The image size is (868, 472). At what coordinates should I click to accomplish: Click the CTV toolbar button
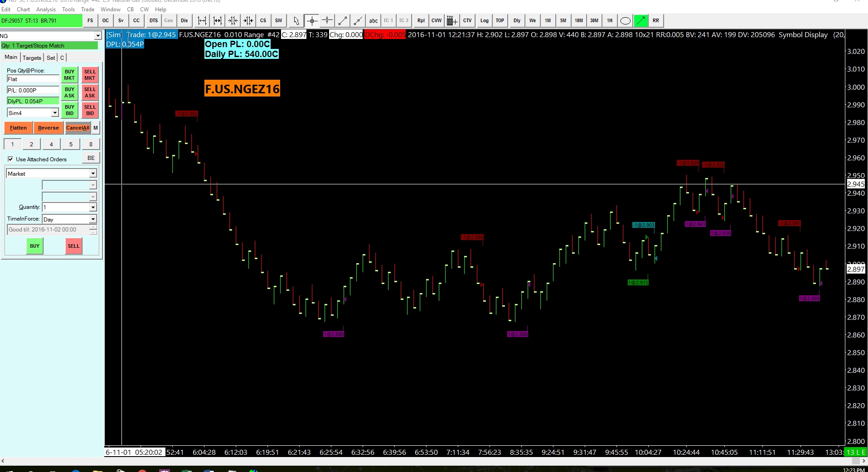coord(467,21)
